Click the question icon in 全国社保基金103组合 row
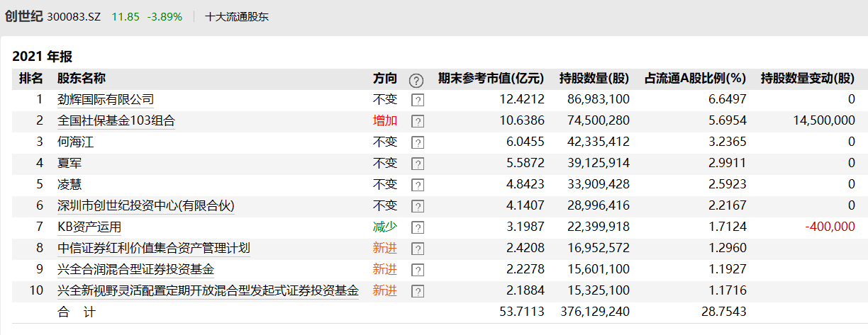The height and width of the screenshot is (335, 868). click(x=418, y=122)
